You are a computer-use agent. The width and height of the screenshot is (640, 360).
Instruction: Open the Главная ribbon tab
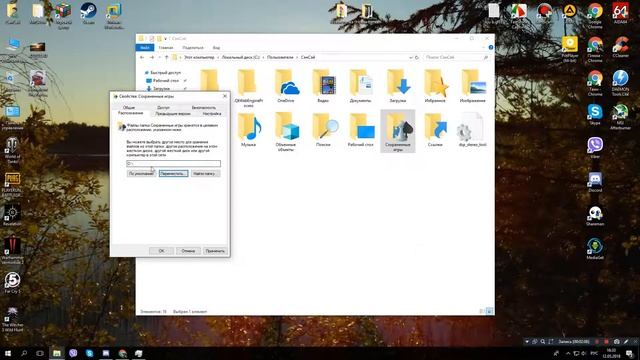pyautogui.click(x=166, y=48)
